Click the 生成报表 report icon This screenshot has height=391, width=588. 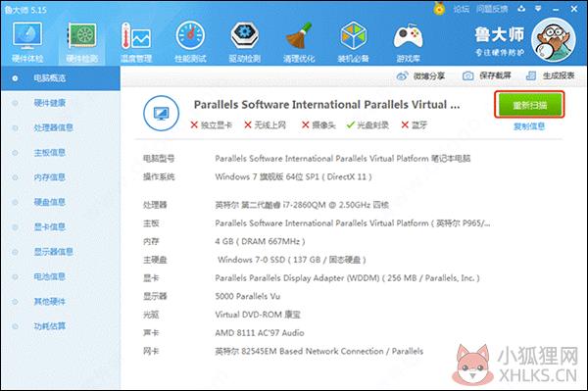(531, 75)
